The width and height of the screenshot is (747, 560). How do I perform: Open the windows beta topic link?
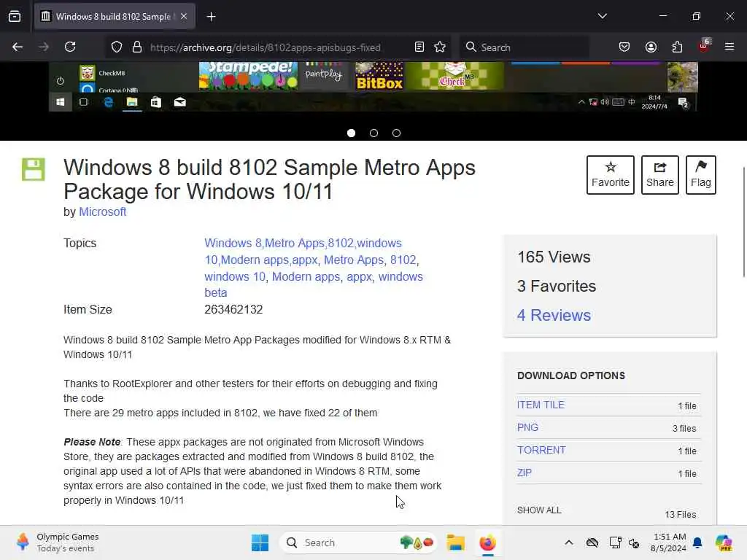tap(314, 285)
